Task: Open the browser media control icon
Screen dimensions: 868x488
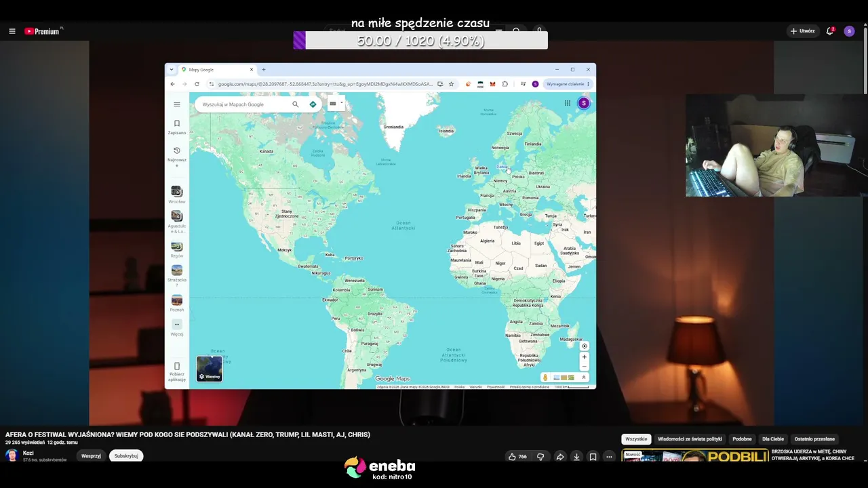Action: tap(523, 84)
